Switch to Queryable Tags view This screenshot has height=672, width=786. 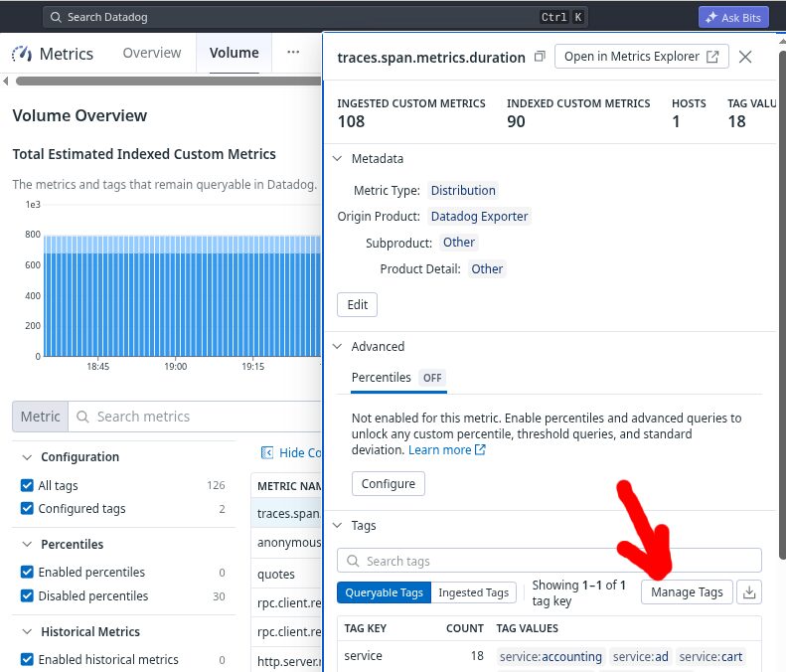(x=384, y=592)
